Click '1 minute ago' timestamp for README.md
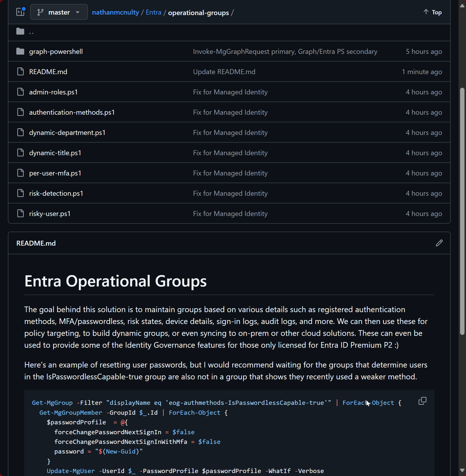Viewport: 466px width, 476px height. [422, 72]
